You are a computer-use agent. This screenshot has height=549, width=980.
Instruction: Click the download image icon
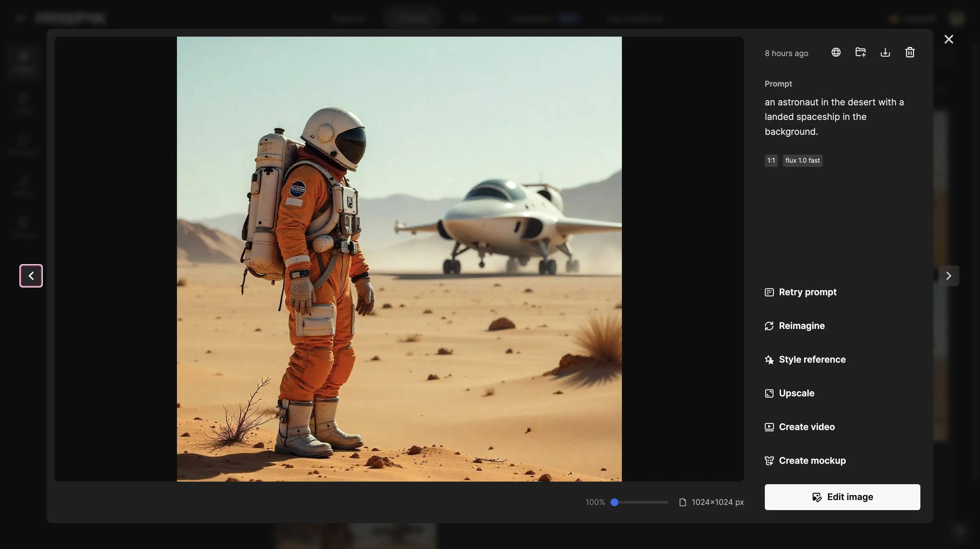point(885,52)
